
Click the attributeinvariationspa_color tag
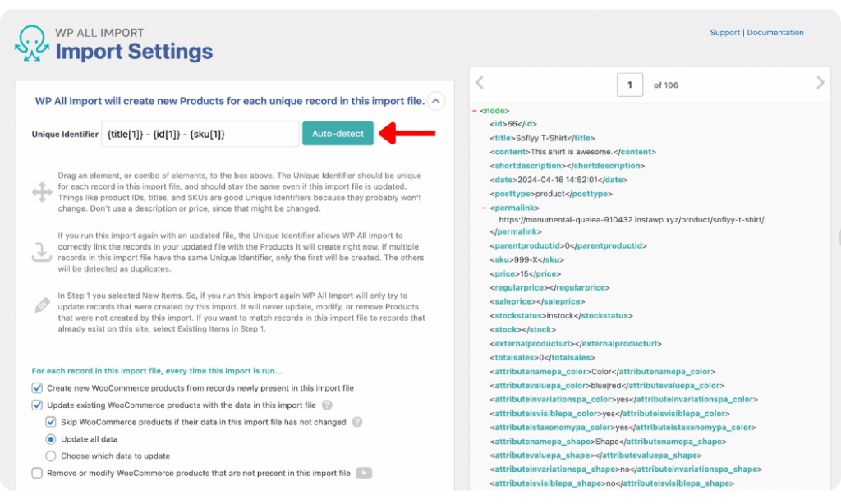[x=623, y=399]
